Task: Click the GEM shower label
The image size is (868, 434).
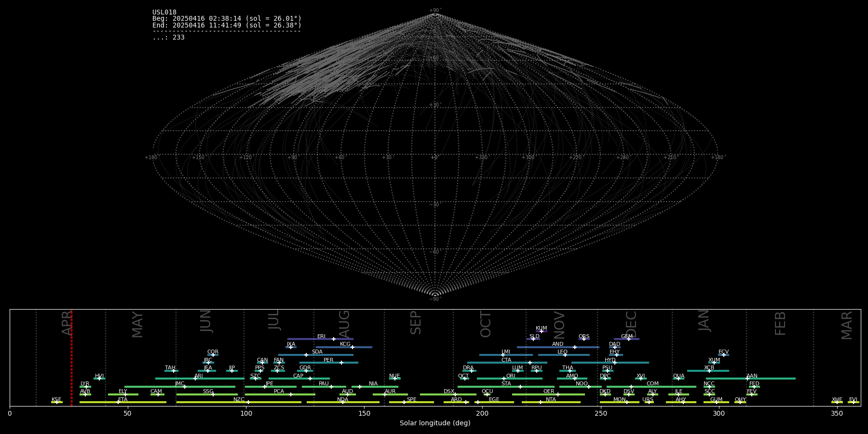Action: coord(627,337)
